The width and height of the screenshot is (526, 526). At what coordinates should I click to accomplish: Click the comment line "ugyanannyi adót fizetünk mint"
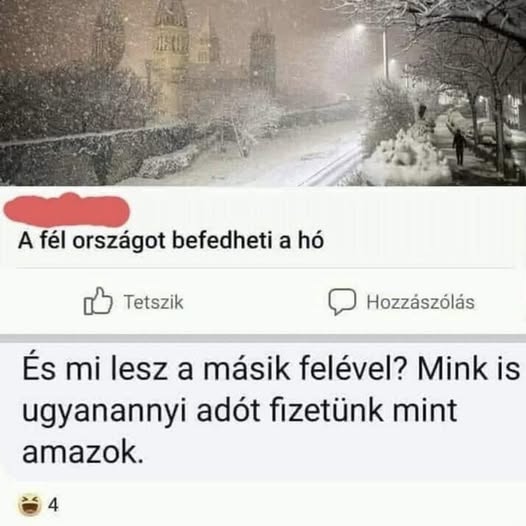pyautogui.click(x=240, y=411)
